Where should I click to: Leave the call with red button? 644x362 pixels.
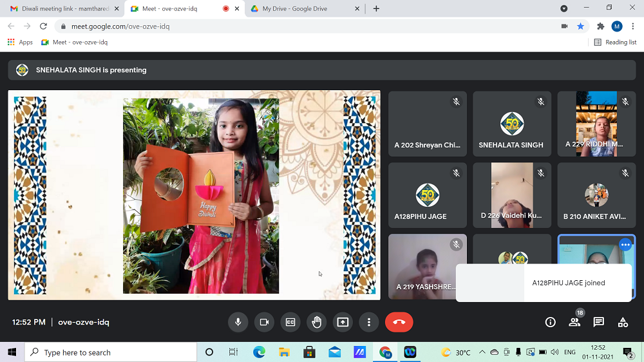pos(399,322)
